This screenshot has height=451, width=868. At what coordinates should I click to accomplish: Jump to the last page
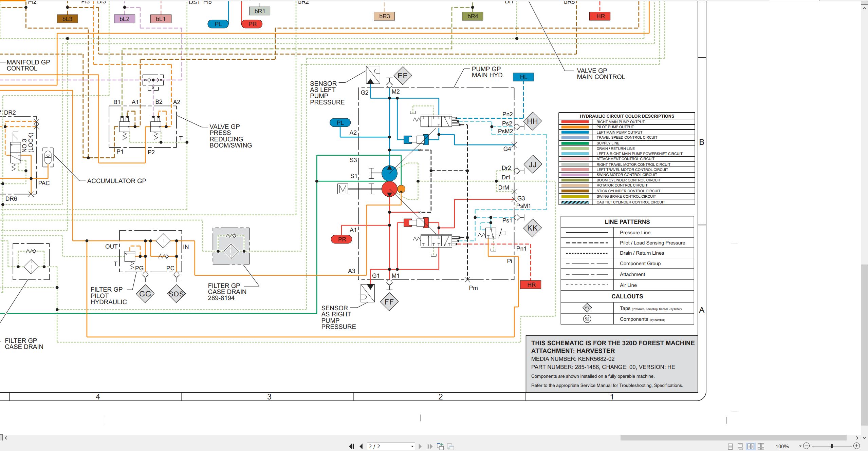pyautogui.click(x=430, y=446)
